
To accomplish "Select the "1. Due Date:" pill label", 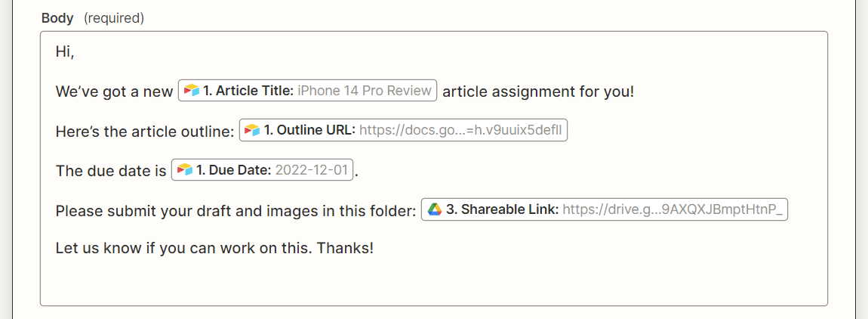I will point(234,170).
